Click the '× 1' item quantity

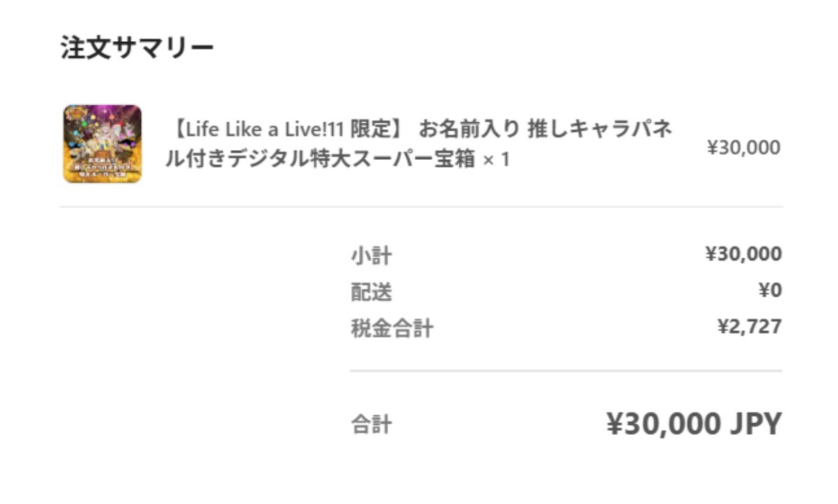(x=497, y=160)
